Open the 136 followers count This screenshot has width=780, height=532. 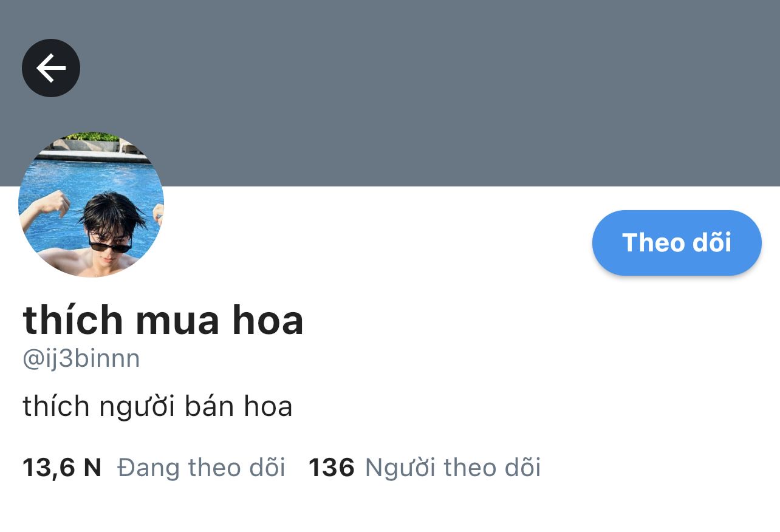point(332,468)
